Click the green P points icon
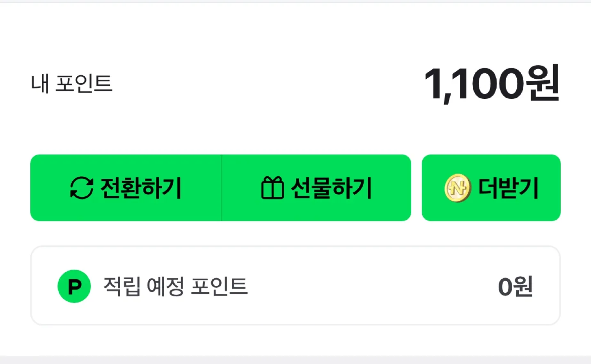Viewport: 591px width, 364px height. pos(74,286)
